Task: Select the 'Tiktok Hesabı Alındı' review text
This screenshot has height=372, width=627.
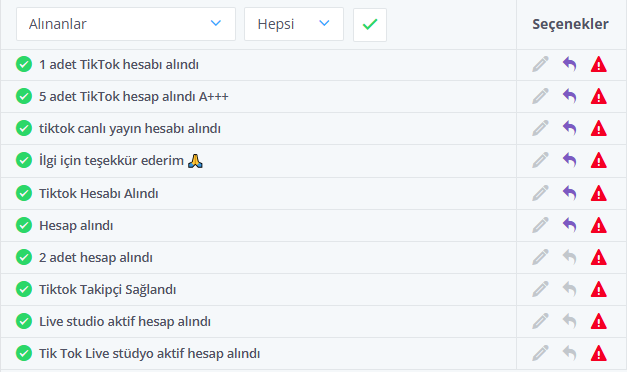Action: [x=98, y=193]
